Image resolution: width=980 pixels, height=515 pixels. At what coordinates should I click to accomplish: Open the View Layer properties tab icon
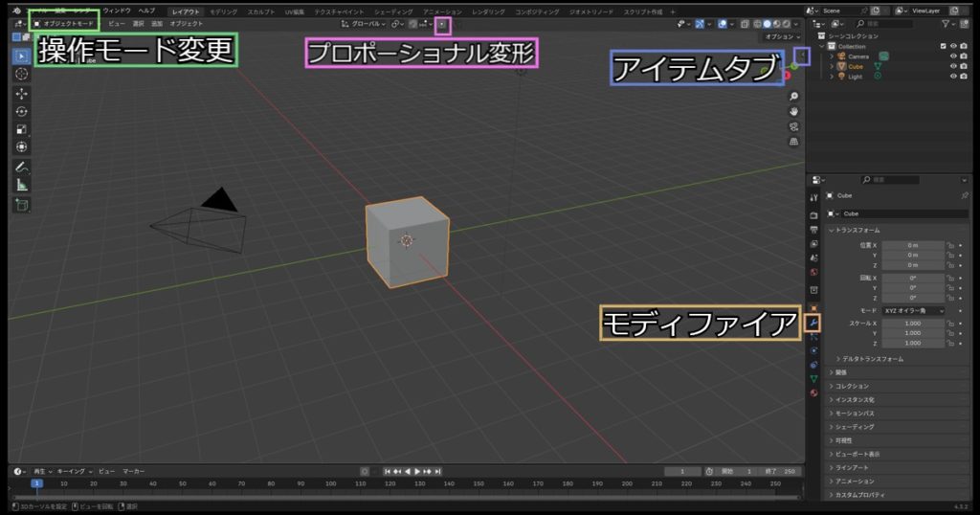[813, 244]
